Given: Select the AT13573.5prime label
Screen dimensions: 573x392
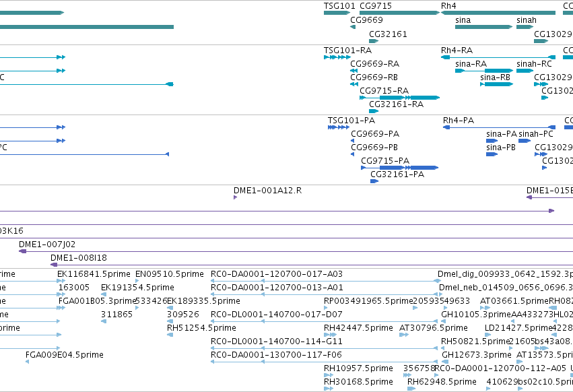Looking at the screenshot, I should coord(545,355).
